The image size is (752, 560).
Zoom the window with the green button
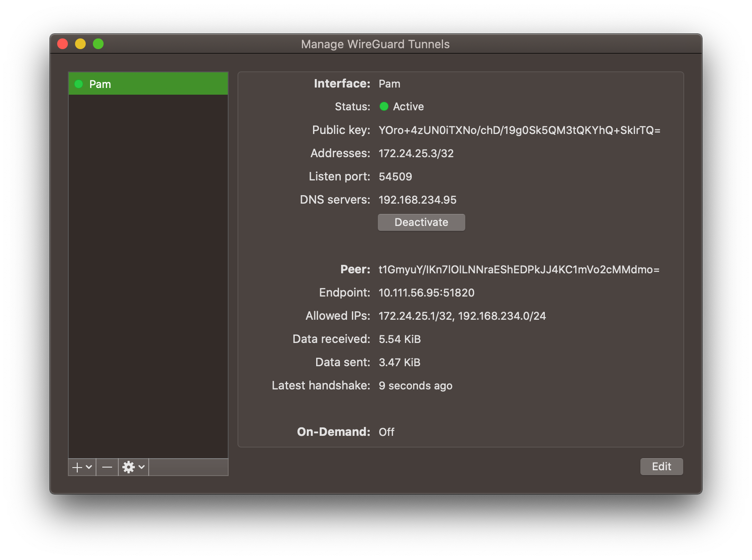(98, 44)
